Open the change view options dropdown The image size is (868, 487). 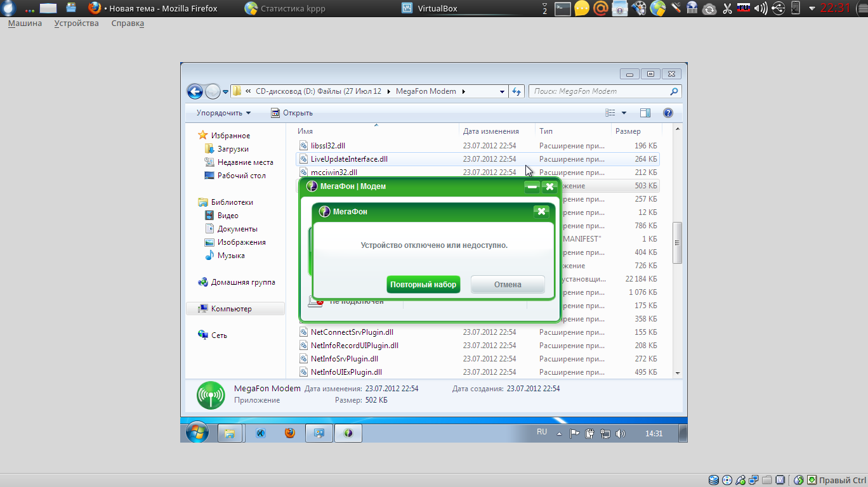click(x=624, y=113)
